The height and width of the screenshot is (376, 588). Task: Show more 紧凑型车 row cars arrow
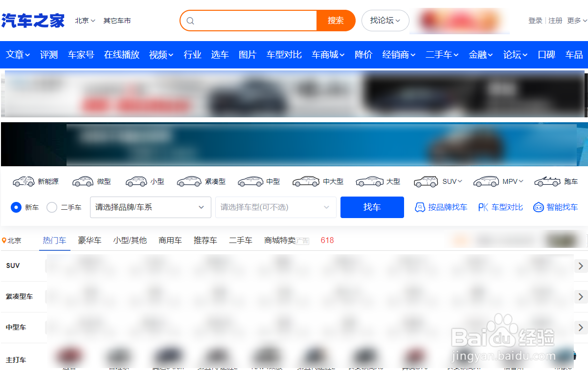581,297
